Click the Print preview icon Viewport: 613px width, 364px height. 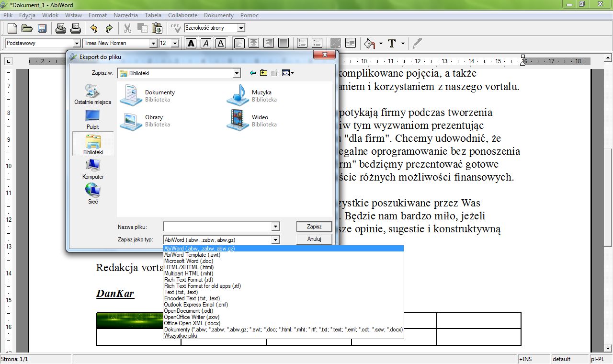pyautogui.click(x=75, y=28)
